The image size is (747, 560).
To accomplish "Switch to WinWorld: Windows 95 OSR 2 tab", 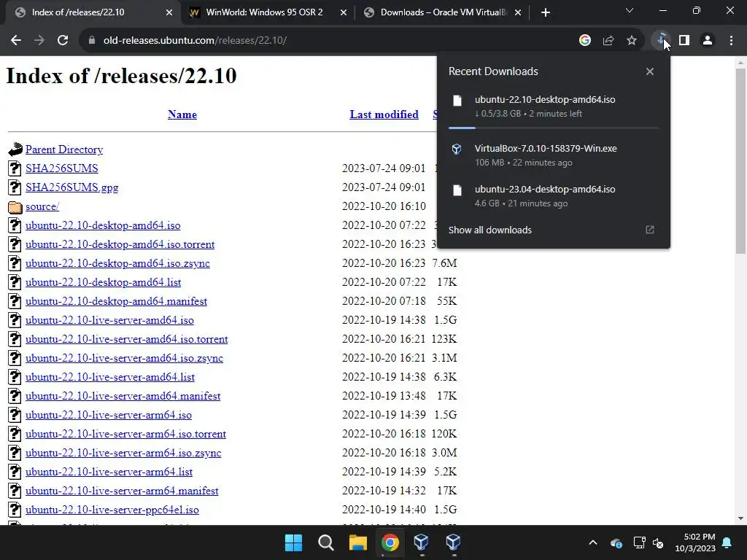I will 264,12.
